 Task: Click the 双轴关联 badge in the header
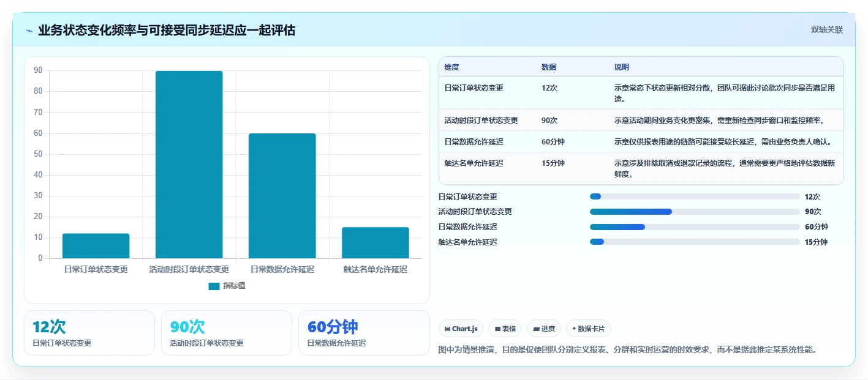pos(827,30)
